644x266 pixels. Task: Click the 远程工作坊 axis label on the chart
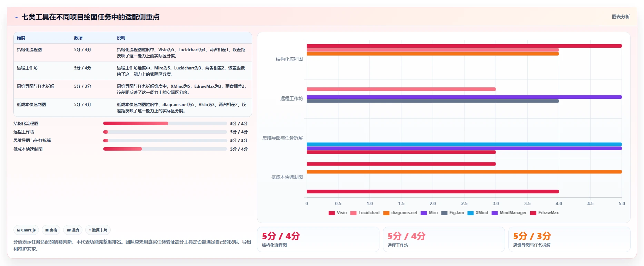[291, 98]
